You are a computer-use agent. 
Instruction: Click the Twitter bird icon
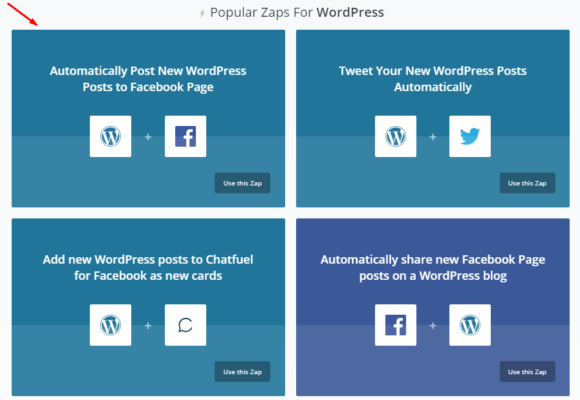[470, 136]
